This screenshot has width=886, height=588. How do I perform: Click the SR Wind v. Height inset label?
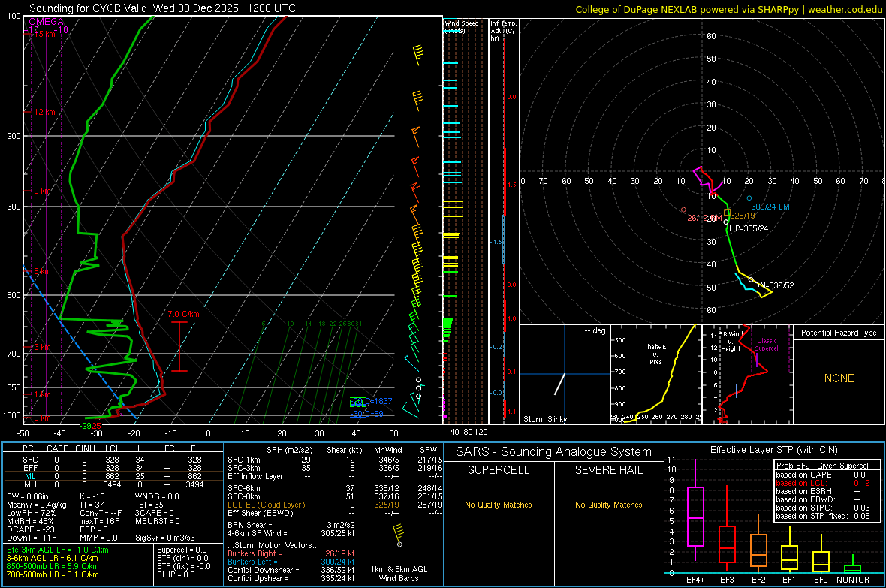731,342
